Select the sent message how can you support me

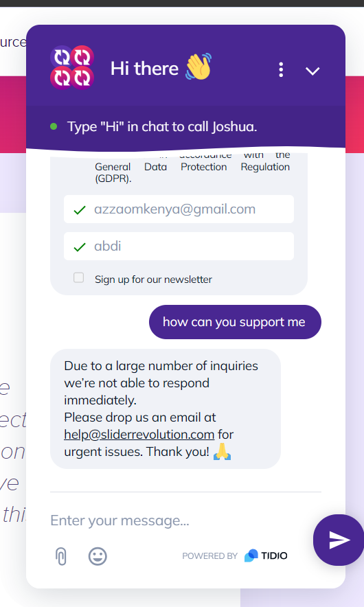coord(235,322)
